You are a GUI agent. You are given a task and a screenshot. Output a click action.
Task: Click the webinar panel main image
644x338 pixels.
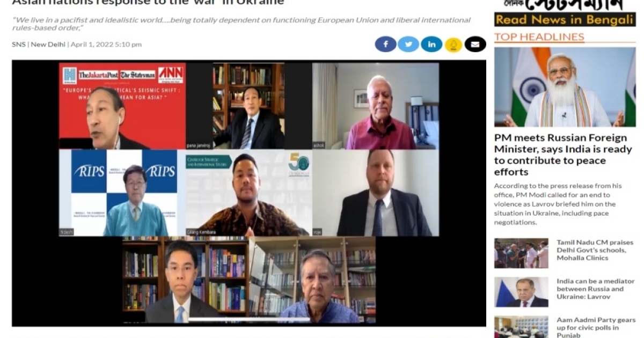(249, 193)
